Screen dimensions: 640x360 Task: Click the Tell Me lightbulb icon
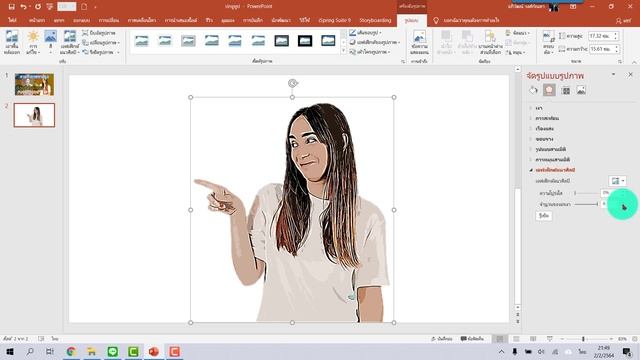(x=436, y=20)
